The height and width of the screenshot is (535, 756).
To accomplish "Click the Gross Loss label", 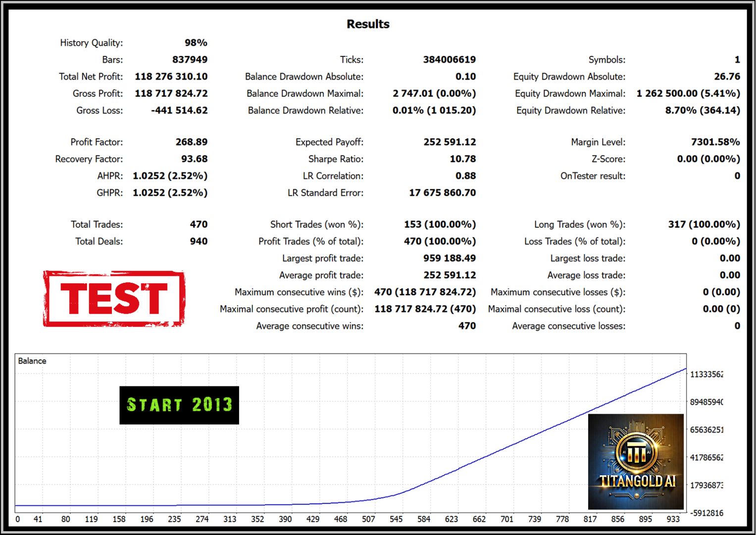I will [x=99, y=110].
